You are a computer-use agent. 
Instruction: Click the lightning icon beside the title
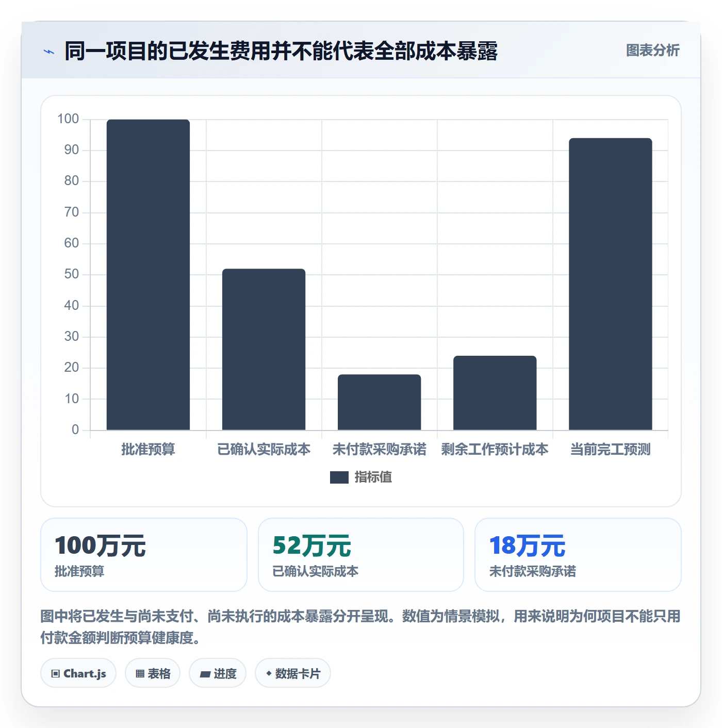pos(49,52)
